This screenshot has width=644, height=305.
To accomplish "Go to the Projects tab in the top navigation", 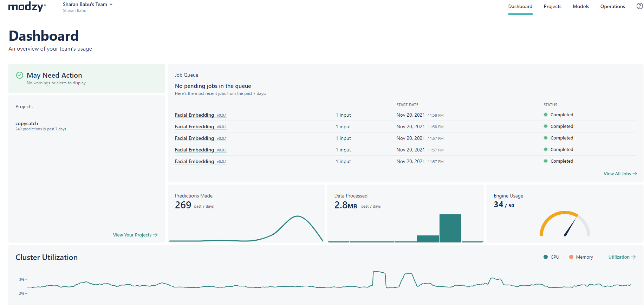I will pyautogui.click(x=552, y=7).
